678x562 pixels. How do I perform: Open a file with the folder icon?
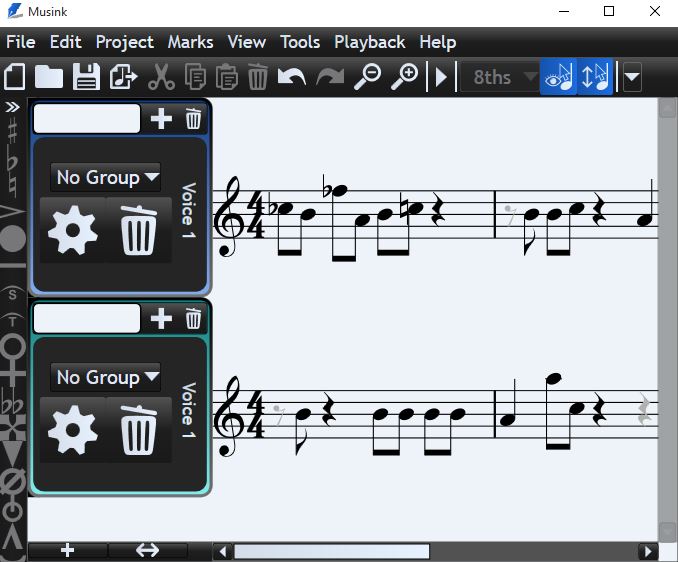tap(50, 77)
